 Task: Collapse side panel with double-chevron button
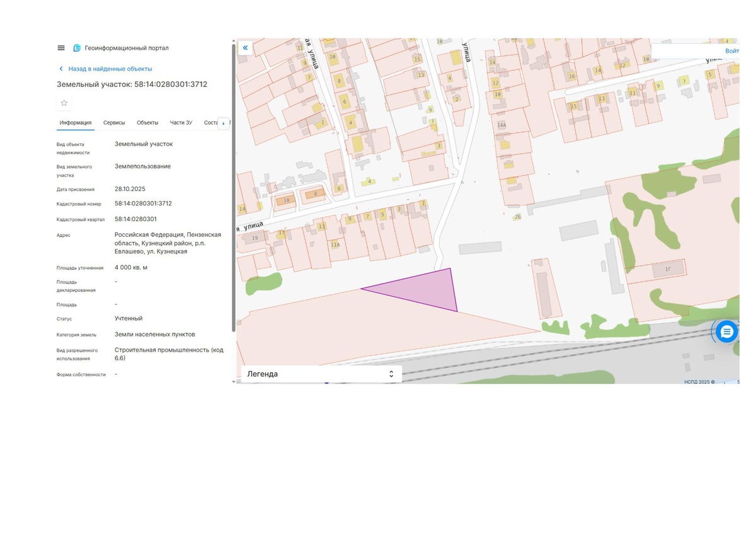(245, 48)
